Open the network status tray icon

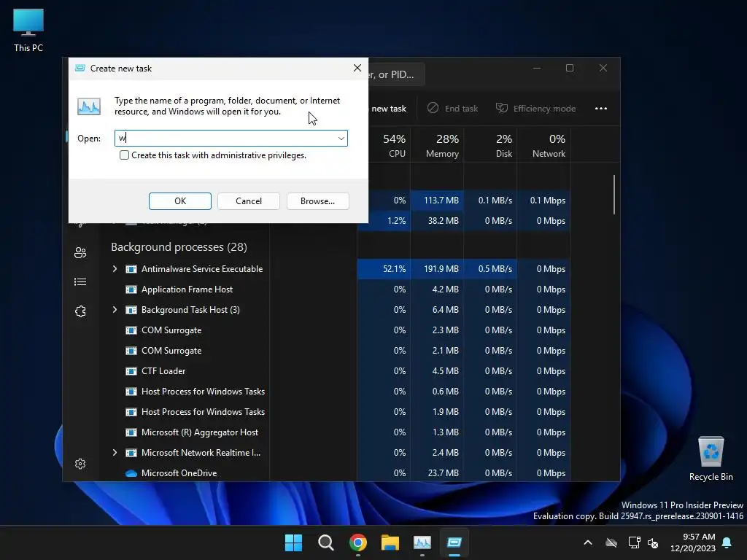click(634, 542)
